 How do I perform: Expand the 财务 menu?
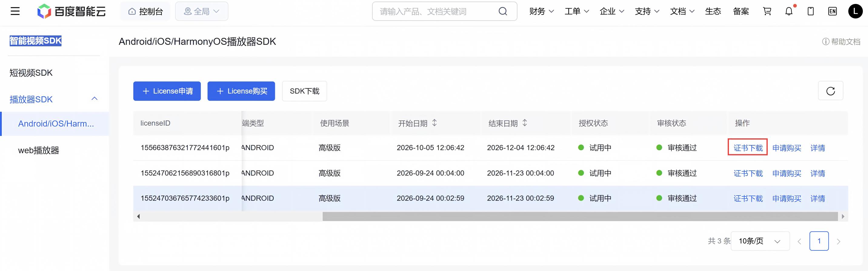point(541,12)
